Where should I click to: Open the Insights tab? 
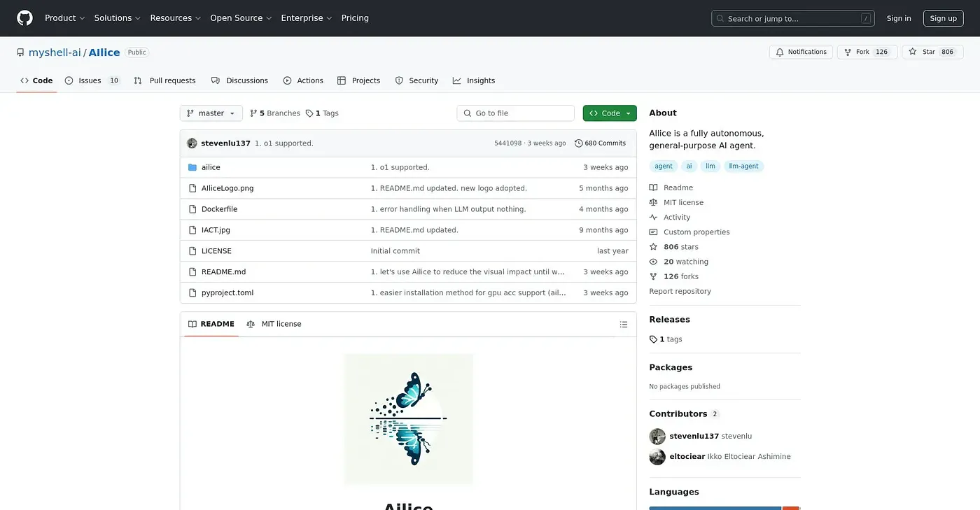click(474, 80)
